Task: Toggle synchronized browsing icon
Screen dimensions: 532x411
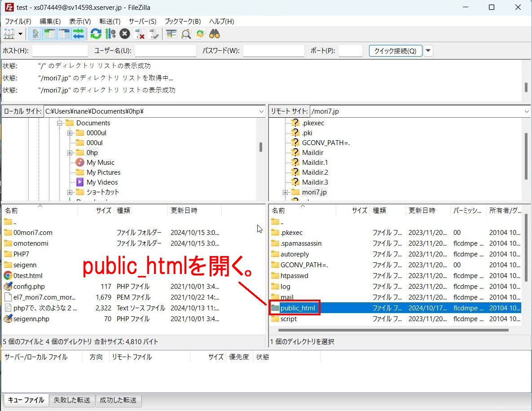Action: click(x=200, y=34)
